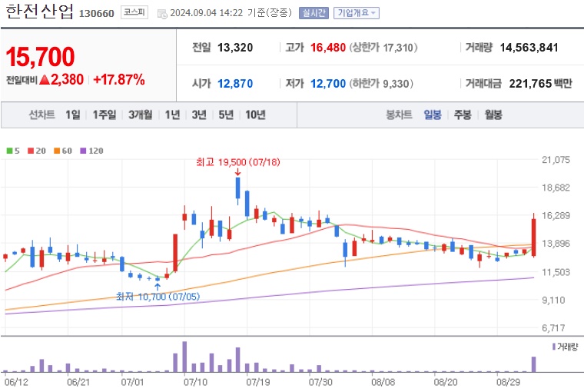Click the 하한가 9,330 lower limit text

[x=381, y=84]
